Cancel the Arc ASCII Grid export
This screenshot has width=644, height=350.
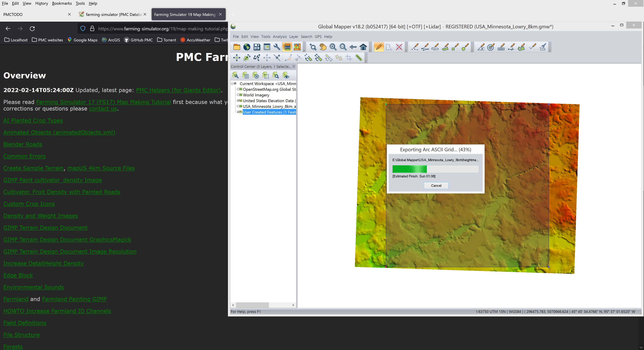(436, 185)
